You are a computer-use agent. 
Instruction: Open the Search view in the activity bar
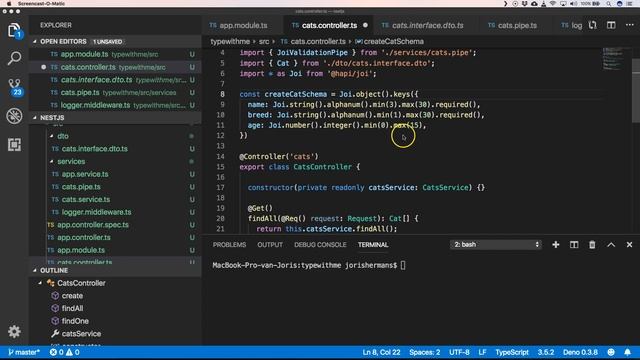click(x=14, y=58)
